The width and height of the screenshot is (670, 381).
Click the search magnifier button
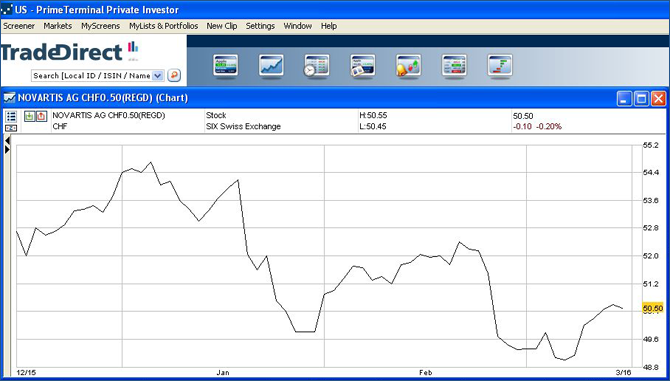(x=174, y=75)
